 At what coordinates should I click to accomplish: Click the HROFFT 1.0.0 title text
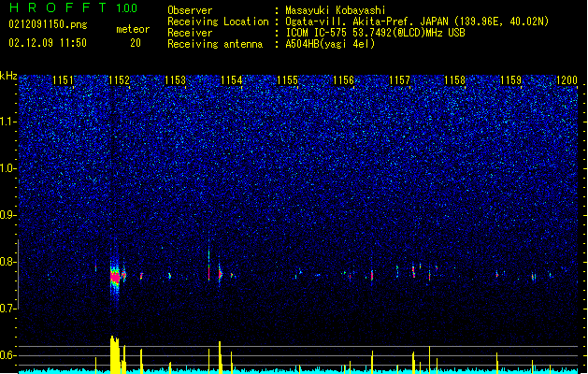pos(74,7)
